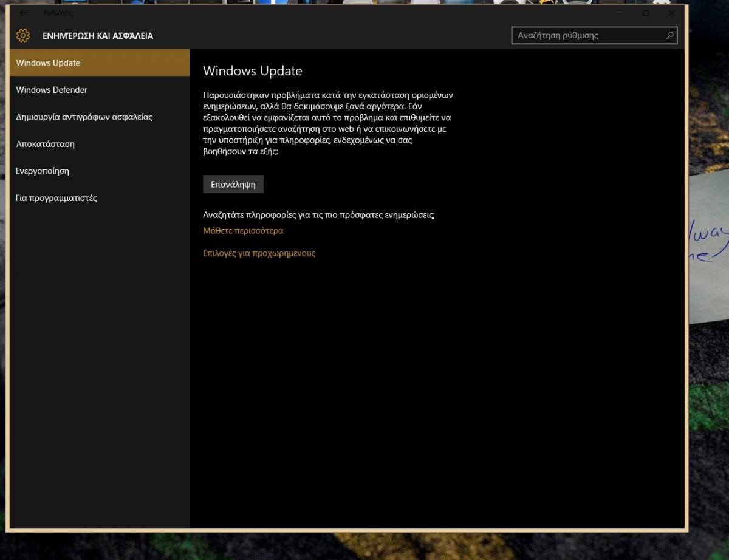Maximize the Ρυθμίσεις window
Screen dimensions: 729x560
[646, 13]
